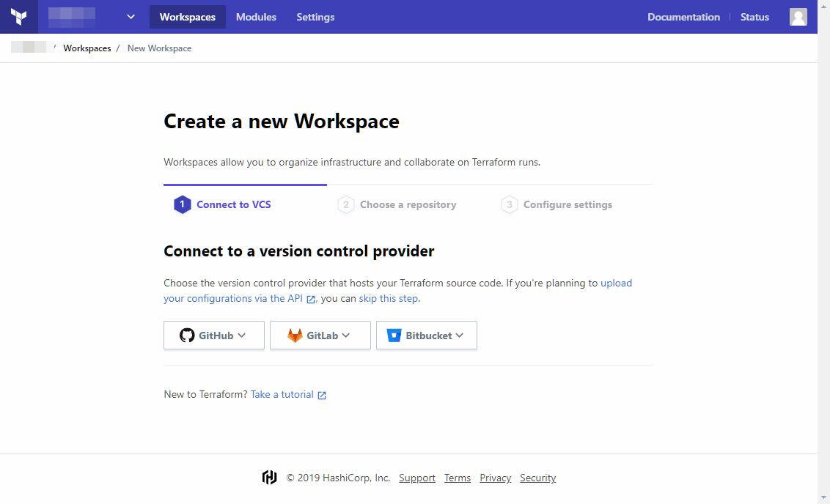Image resolution: width=830 pixels, height=504 pixels.
Task: Open the Settings nav tab
Action: coord(315,17)
